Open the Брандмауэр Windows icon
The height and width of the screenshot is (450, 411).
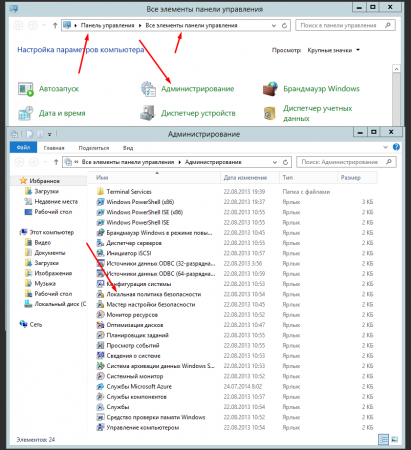pos(270,89)
